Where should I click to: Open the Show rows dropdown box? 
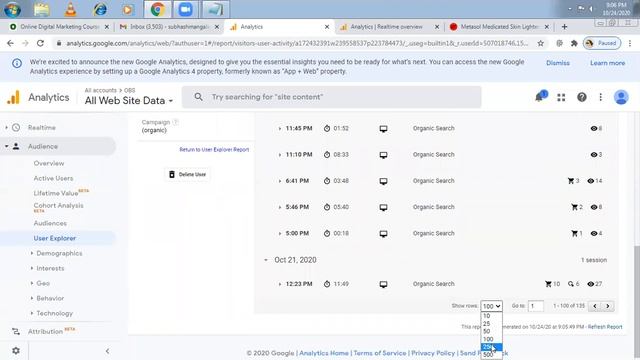pyautogui.click(x=491, y=306)
